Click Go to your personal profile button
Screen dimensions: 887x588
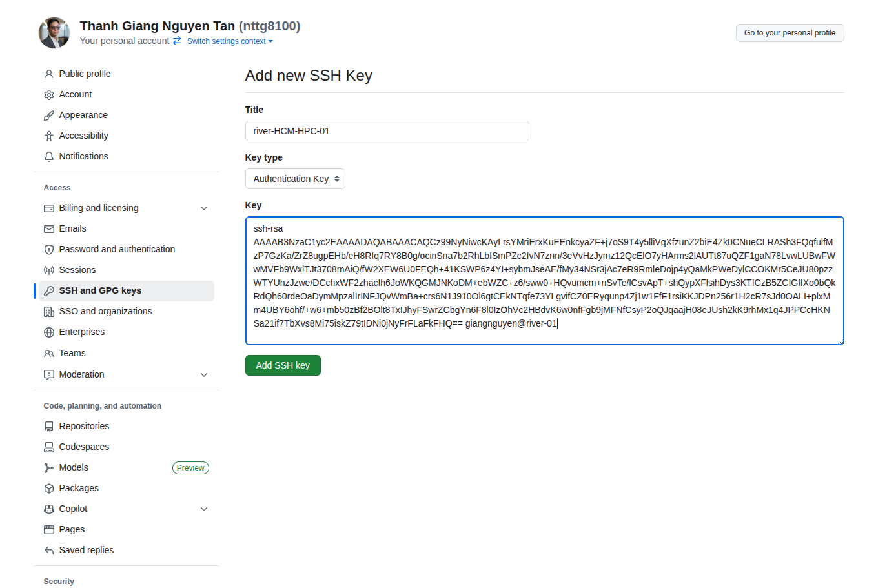coord(790,33)
